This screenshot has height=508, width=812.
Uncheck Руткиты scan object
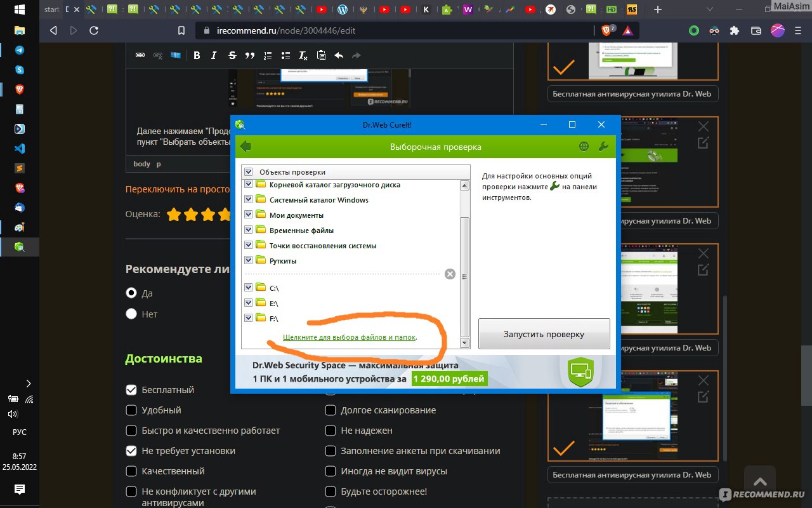(249, 260)
